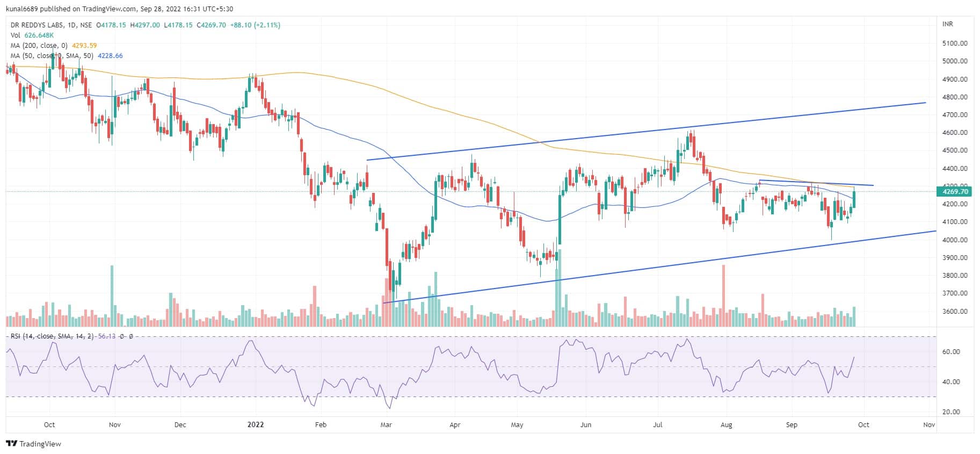Click the 4400.00 price axis label
This screenshot has height=454, width=980.
click(955, 169)
